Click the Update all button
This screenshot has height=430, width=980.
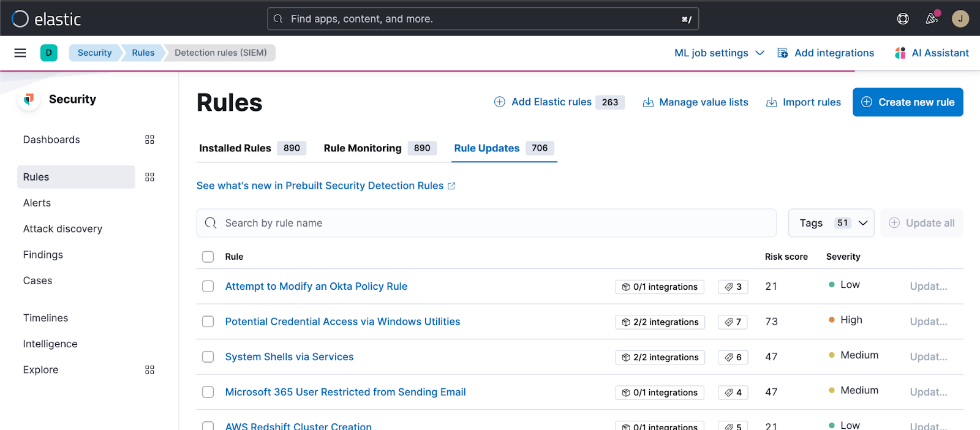pyautogui.click(x=922, y=223)
